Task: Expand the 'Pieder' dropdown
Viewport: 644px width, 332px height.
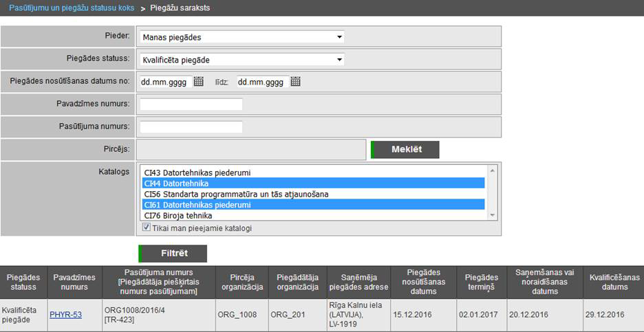Action: coord(241,37)
